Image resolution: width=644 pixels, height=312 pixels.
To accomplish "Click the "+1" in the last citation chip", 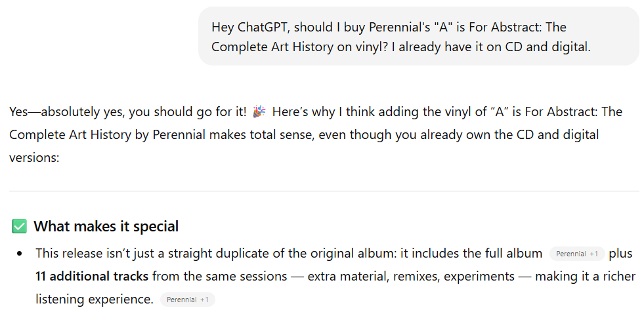I will point(204,300).
